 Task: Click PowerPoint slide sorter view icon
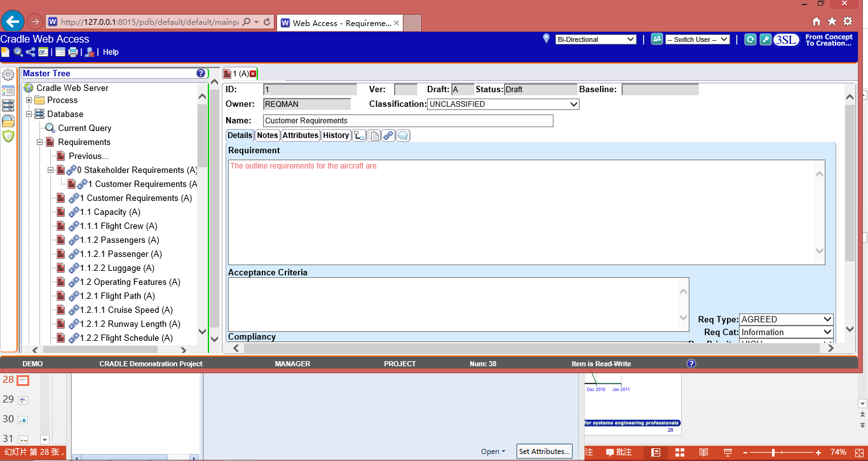[x=679, y=452]
